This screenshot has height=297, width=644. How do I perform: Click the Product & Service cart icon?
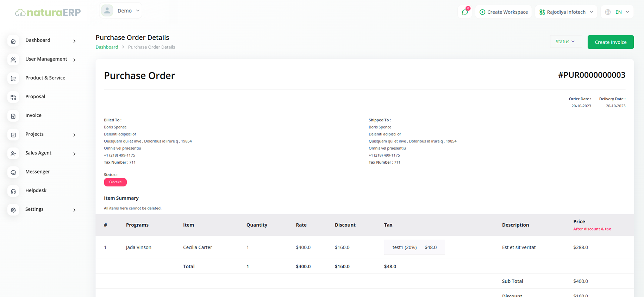pos(13,78)
